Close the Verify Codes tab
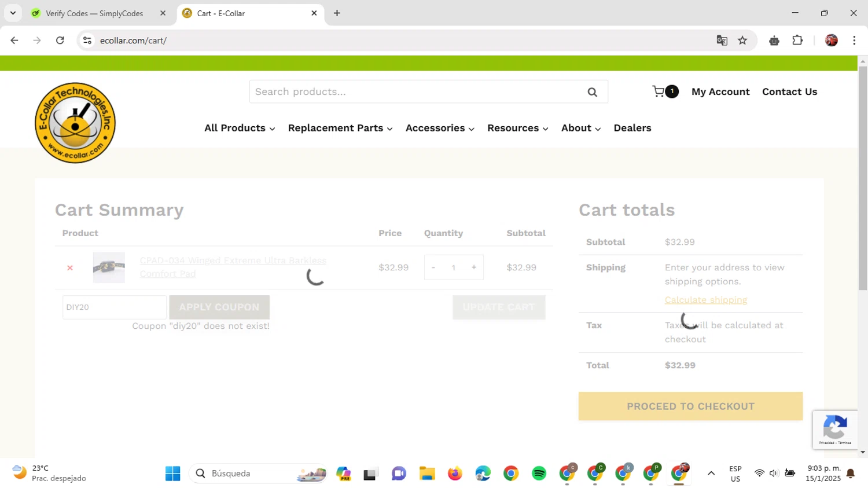868x488 pixels. coord(163,13)
